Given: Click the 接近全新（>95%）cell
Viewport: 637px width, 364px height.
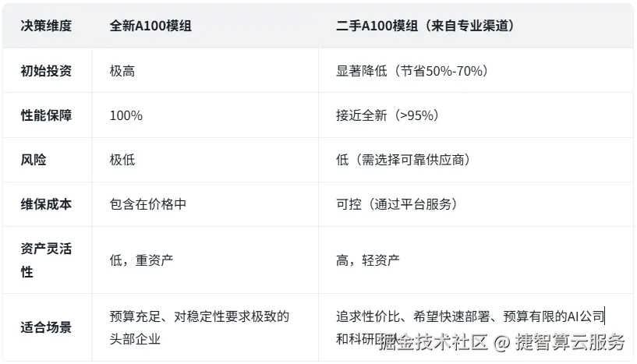Looking at the screenshot, I should 388,115.
